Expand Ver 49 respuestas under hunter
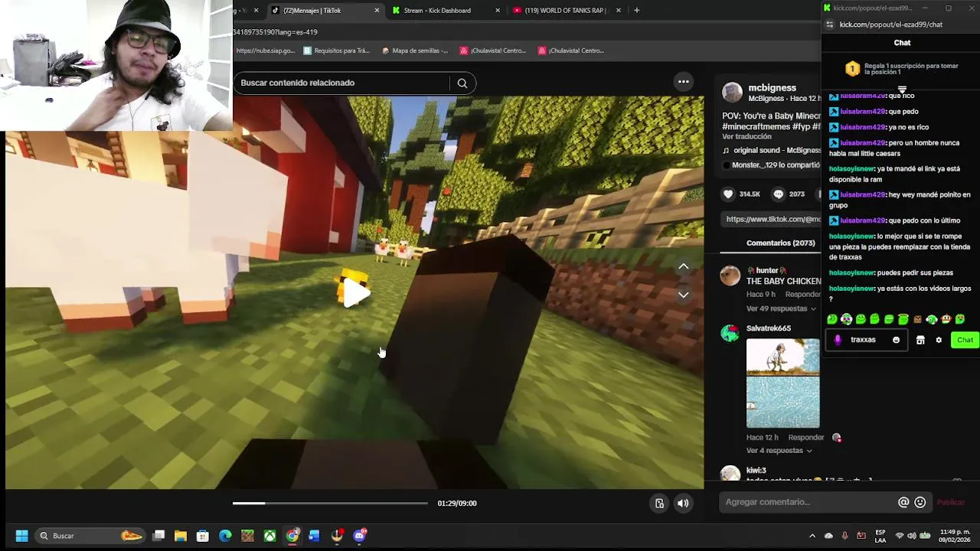 [x=780, y=308]
